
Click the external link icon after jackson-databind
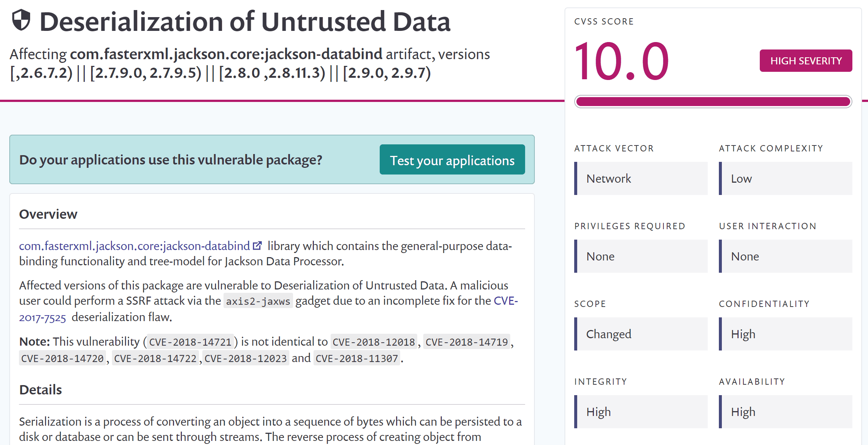257,246
